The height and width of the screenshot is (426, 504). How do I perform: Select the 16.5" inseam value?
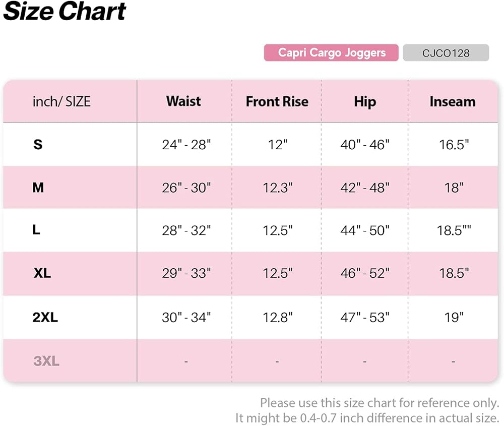(x=454, y=145)
